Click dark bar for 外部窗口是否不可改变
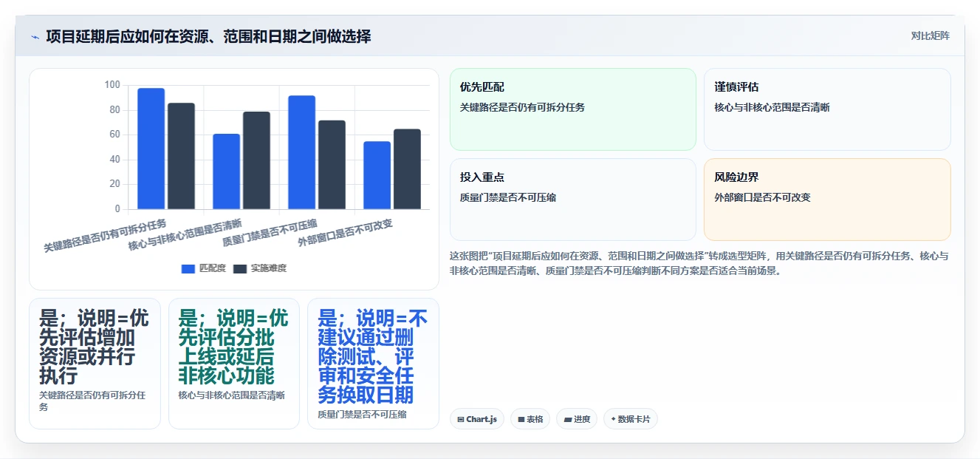The image size is (980, 459). [407, 169]
